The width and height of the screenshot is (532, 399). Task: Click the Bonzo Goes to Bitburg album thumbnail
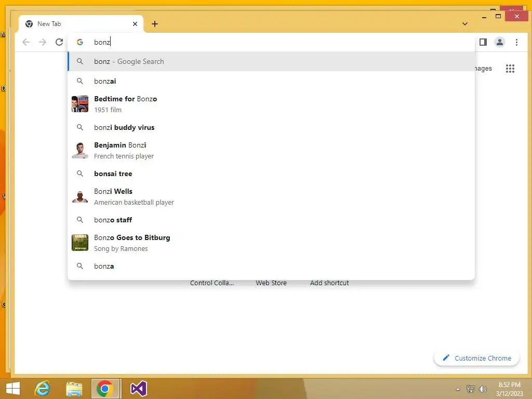[x=80, y=243]
